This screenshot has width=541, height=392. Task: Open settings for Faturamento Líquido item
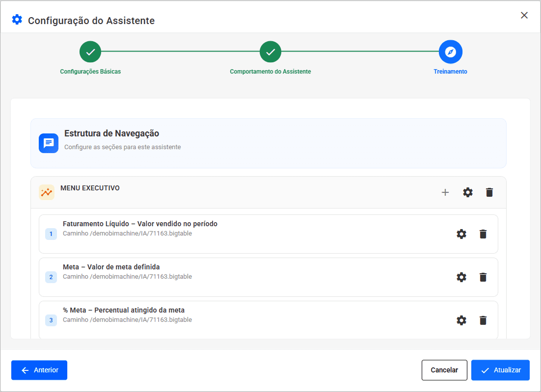point(461,234)
